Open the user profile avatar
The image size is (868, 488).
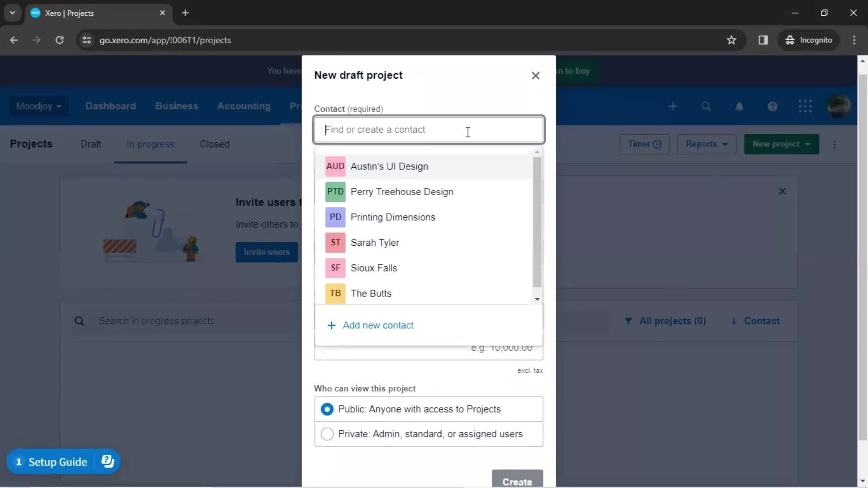tap(839, 106)
